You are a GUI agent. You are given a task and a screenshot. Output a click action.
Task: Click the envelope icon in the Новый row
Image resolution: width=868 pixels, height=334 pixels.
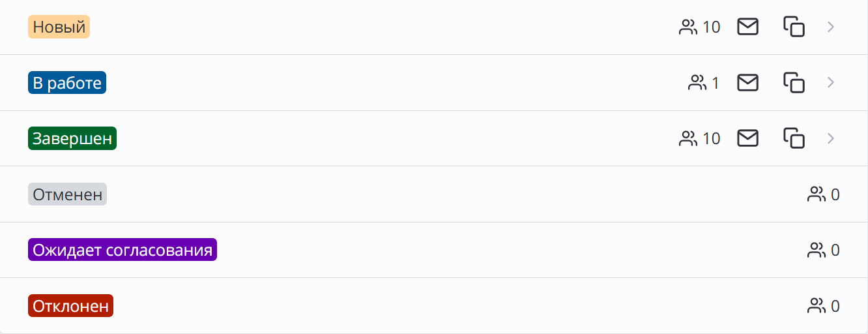[x=747, y=27]
